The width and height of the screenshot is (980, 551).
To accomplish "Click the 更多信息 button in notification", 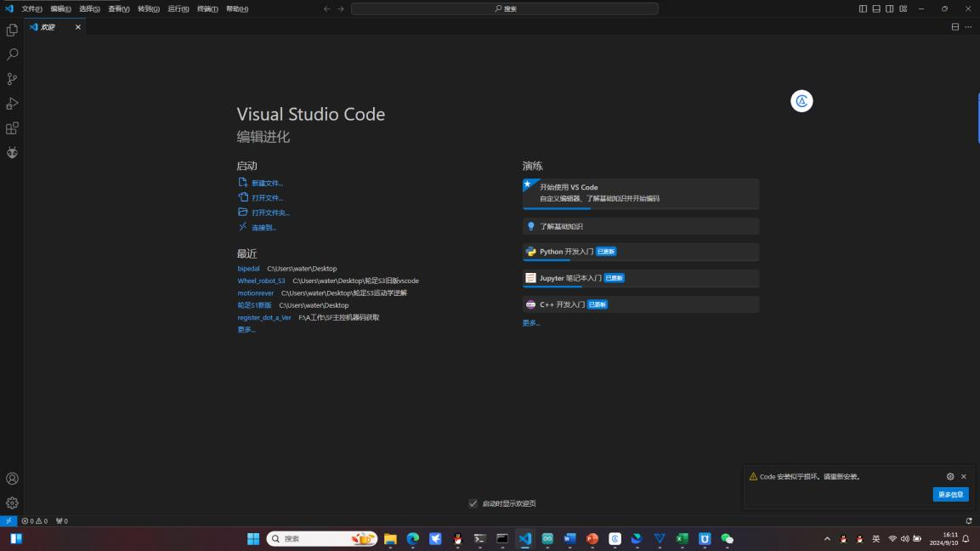I will (x=950, y=494).
